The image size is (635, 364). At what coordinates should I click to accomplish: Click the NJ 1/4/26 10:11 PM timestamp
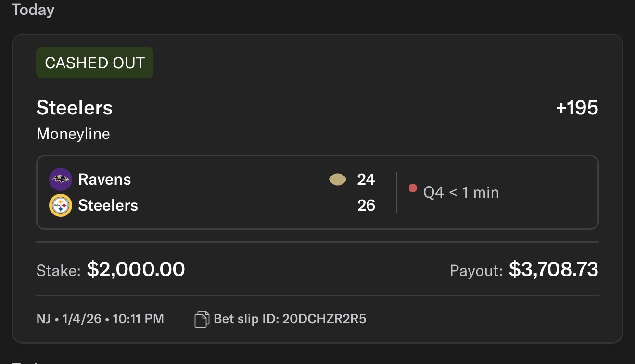point(100,319)
